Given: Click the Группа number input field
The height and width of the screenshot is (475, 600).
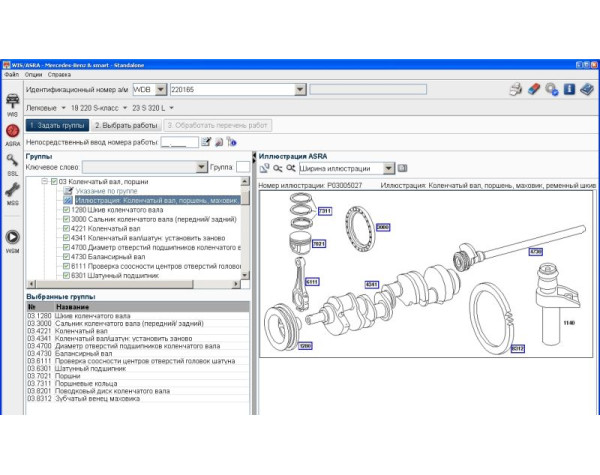Looking at the screenshot, I should click(x=243, y=167).
